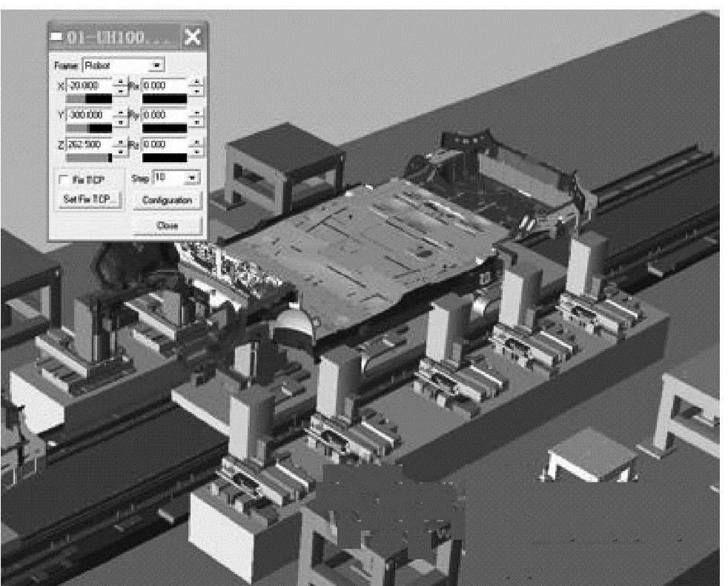This screenshot has width=728, height=586.
Task: Decrease the Rx value with down arrow
Action: point(197,91)
